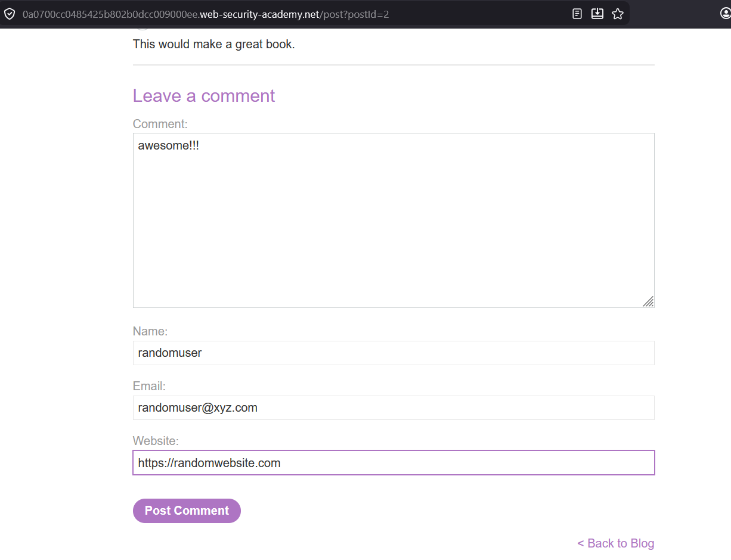Toggle reader view icon in address bar
Viewport: 731px width, 560px height.
(x=577, y=14)
